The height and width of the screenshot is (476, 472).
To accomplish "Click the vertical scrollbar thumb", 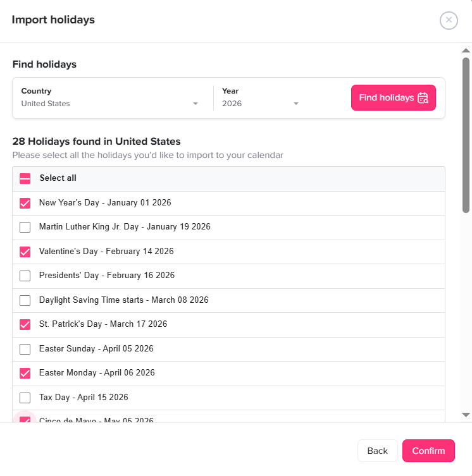I will pyautogui.click(x=466, y=134).
